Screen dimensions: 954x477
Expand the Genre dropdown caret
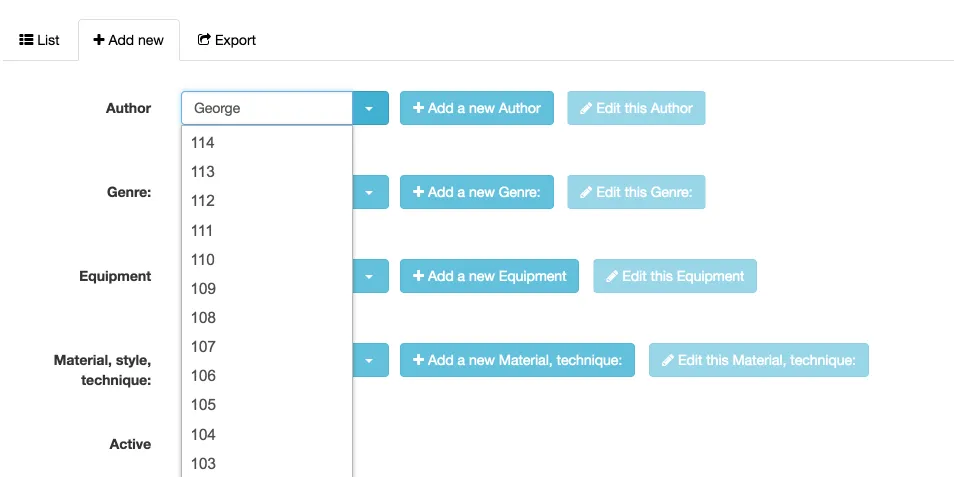tap(370, 192)
